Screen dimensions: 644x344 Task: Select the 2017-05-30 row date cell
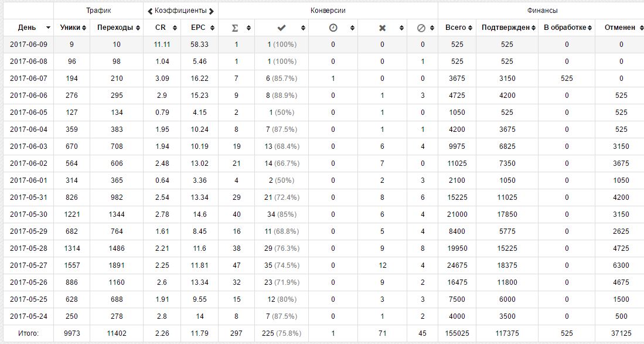coord(28,214)
